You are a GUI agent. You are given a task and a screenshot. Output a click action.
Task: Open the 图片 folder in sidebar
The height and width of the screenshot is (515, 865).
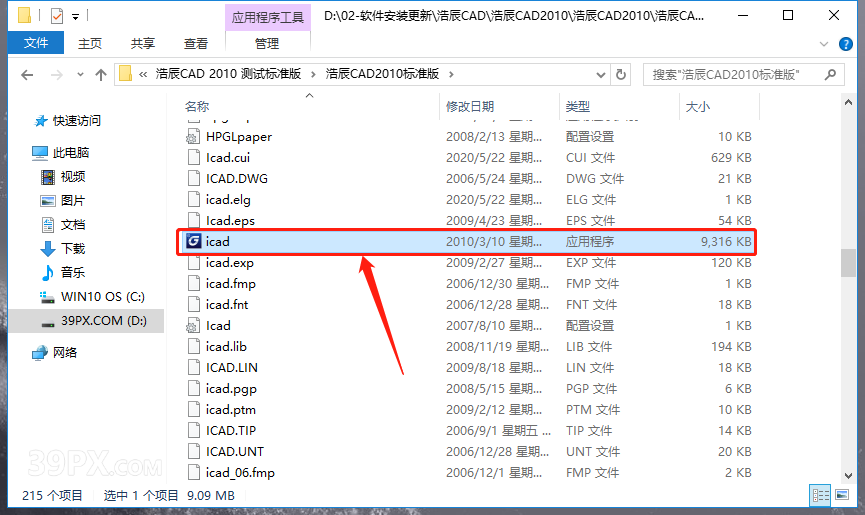coord(73,201)
